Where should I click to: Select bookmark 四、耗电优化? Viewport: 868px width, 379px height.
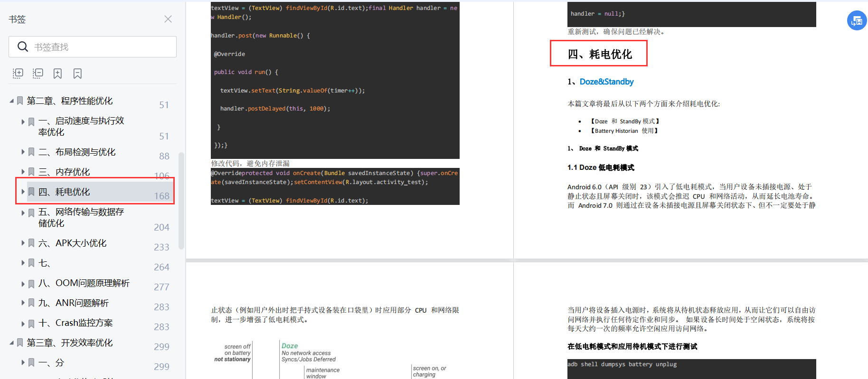[x=64, y=192]
